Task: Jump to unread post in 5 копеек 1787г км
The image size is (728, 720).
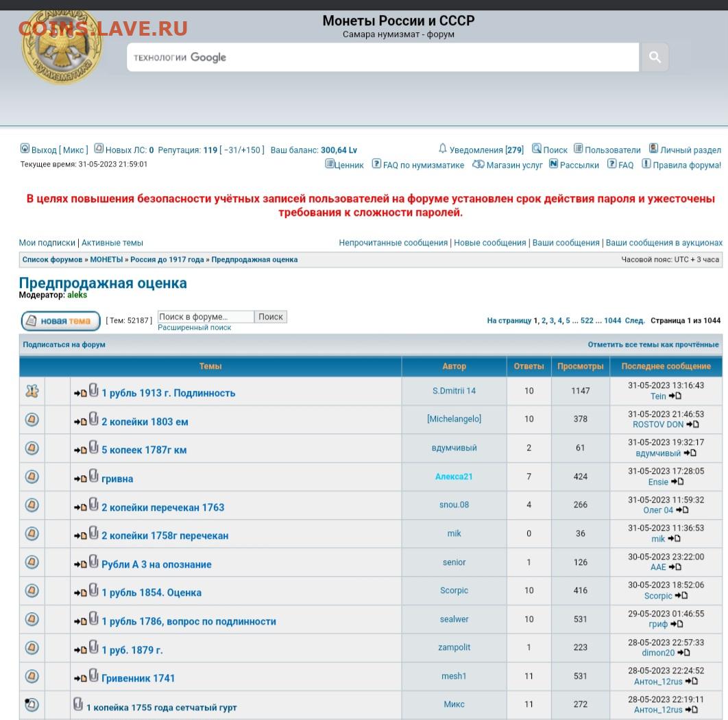Action: click(80, 450)
